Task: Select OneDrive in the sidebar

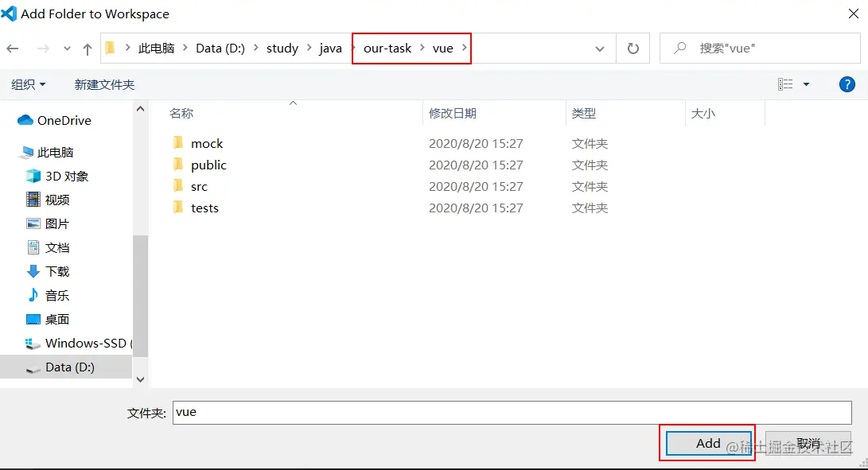Action: pos(60,119)
